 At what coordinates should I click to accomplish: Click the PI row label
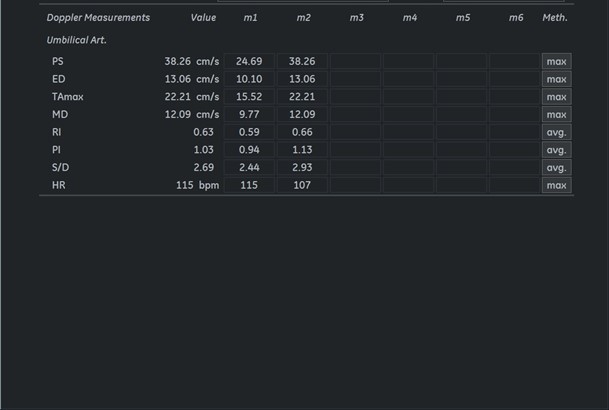(56, 150)
